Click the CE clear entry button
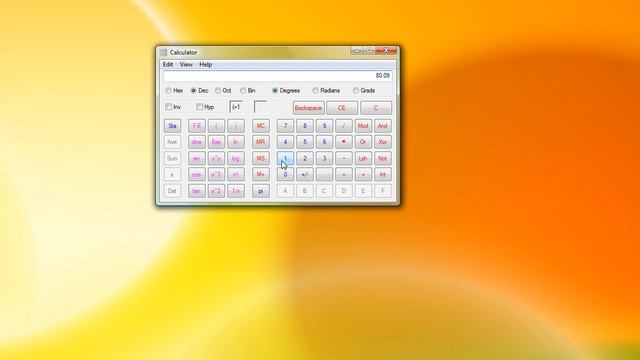 point(342,108)
